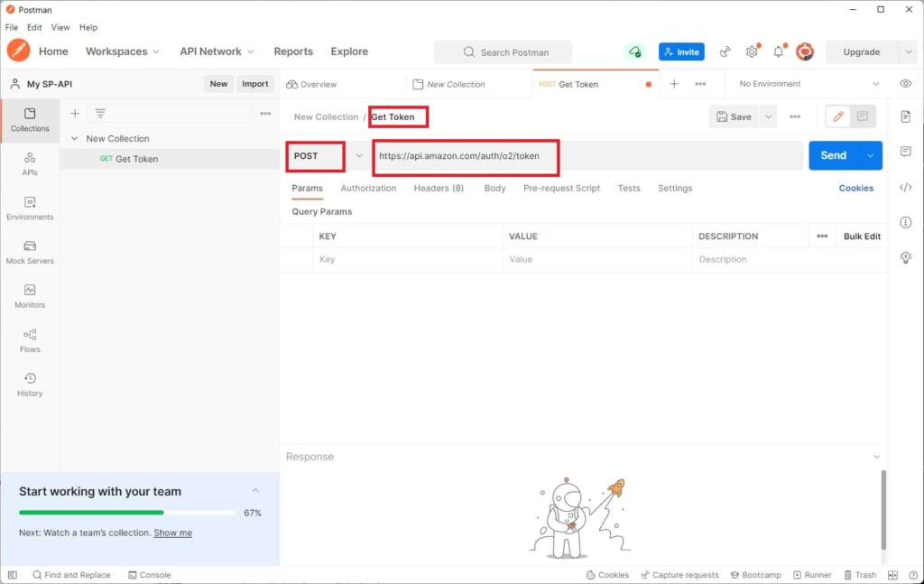This screenshot has height=584, width=924.
Task: Open the No Environment dropdown
Action: [808, 84]
